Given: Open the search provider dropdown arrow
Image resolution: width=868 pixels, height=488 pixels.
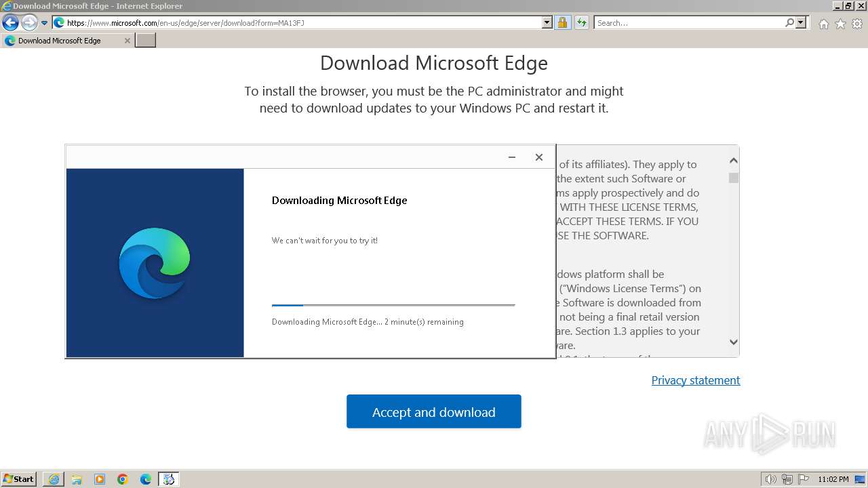Looking at the screenshot, I should [801, 22].
